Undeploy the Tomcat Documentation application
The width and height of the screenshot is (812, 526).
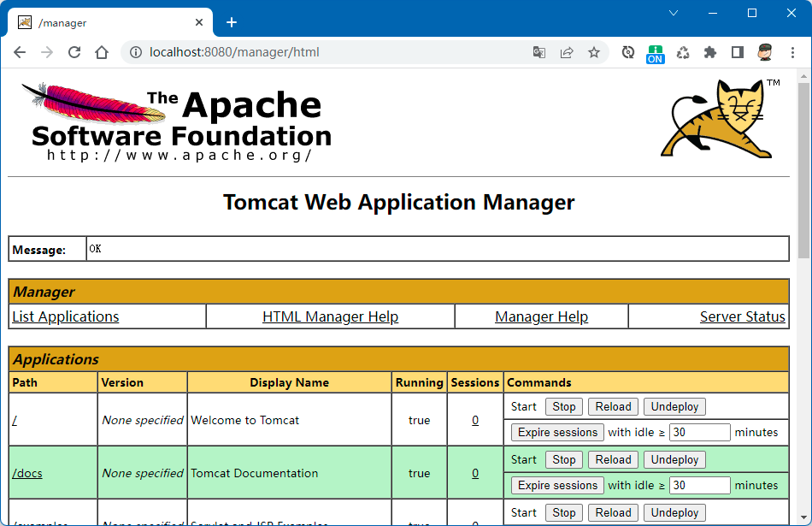point(674,459)
